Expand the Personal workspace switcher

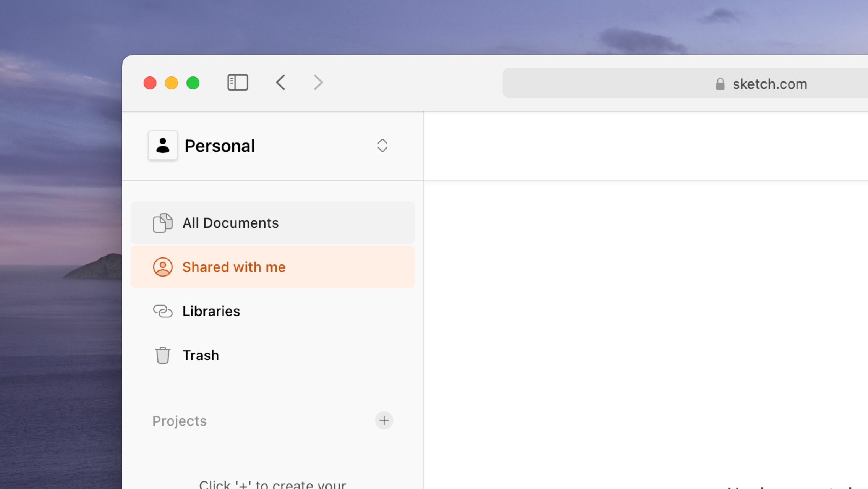(x=382, y=146)
